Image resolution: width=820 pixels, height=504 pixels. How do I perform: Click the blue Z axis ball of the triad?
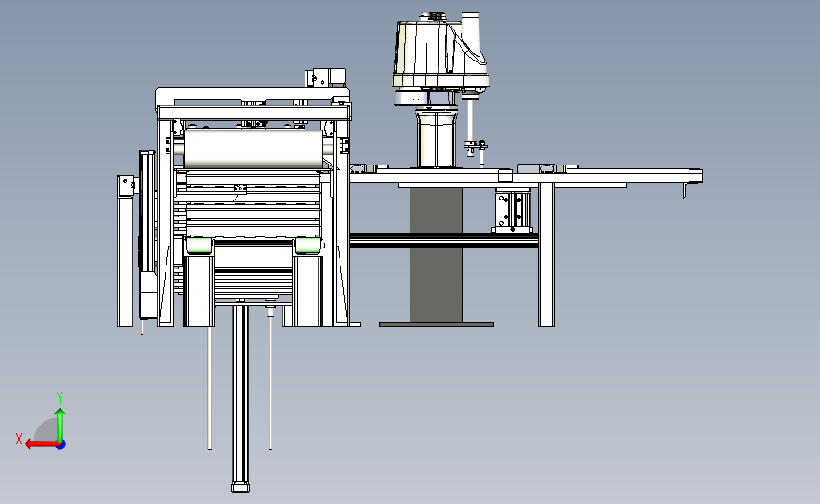click(x=61, y=445)
